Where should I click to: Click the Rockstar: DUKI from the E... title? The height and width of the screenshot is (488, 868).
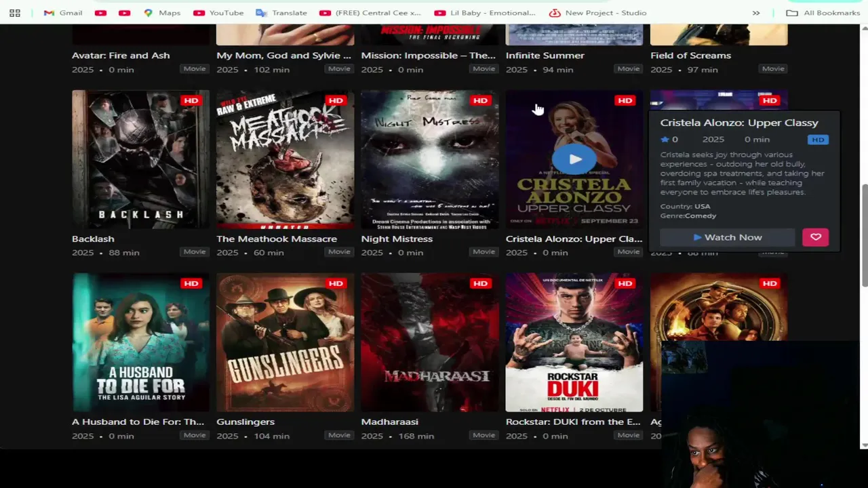[x=573, y=422]
